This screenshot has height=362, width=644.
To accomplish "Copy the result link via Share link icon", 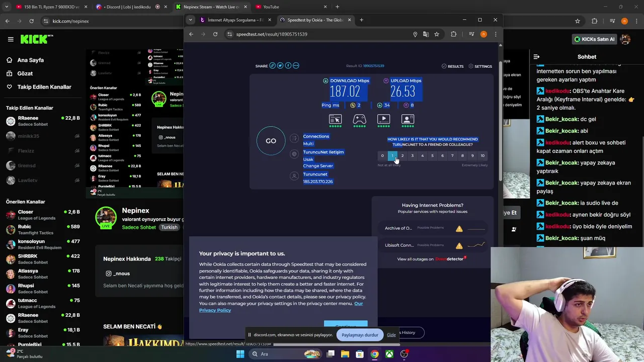I will pos(272,65).
